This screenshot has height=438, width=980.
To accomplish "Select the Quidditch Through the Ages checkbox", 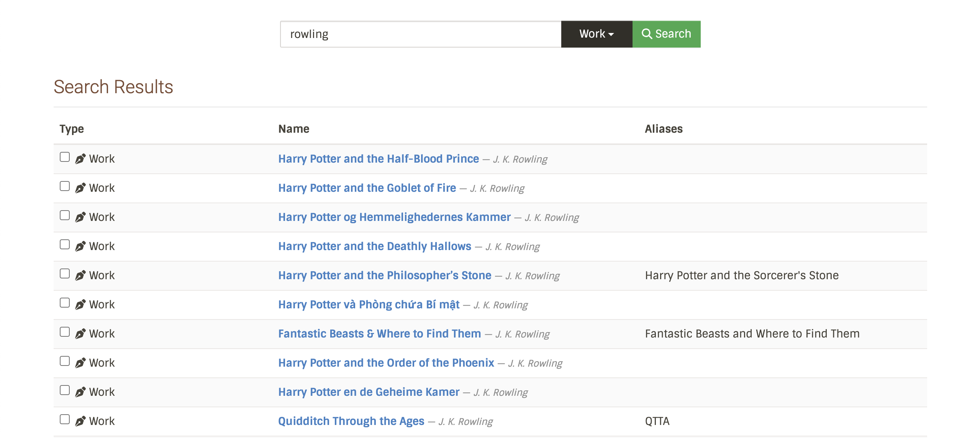I will point(65,419).
